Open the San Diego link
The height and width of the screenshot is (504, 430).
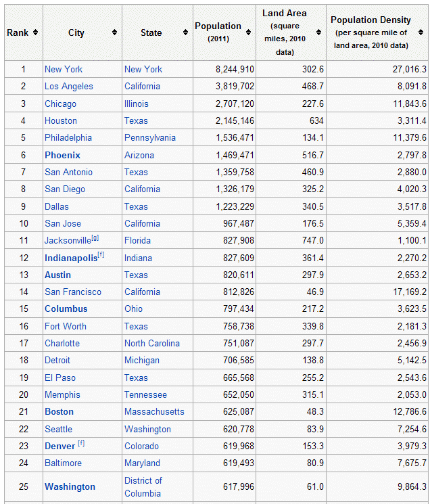tap(65, 189)
